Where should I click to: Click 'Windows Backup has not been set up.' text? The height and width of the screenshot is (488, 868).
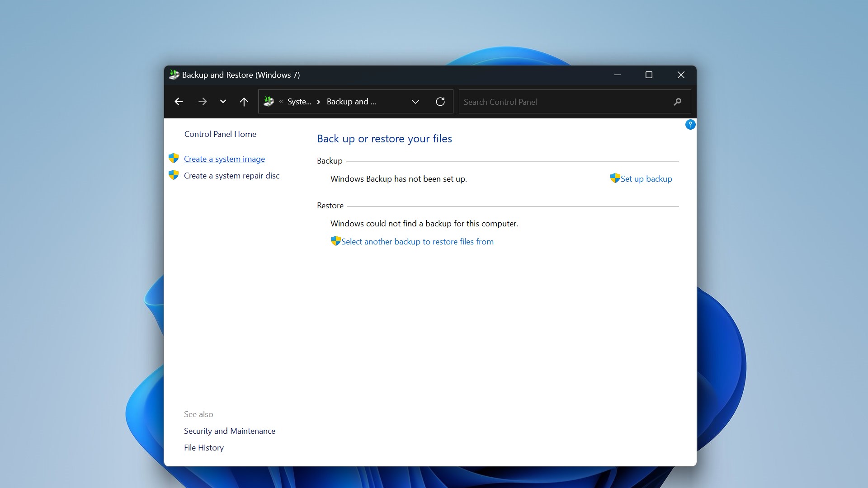click(399, 179)
